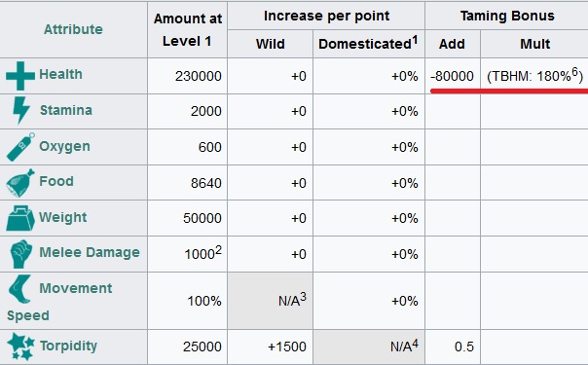Click the Torpidity stars icon

[x=21, y=347]
